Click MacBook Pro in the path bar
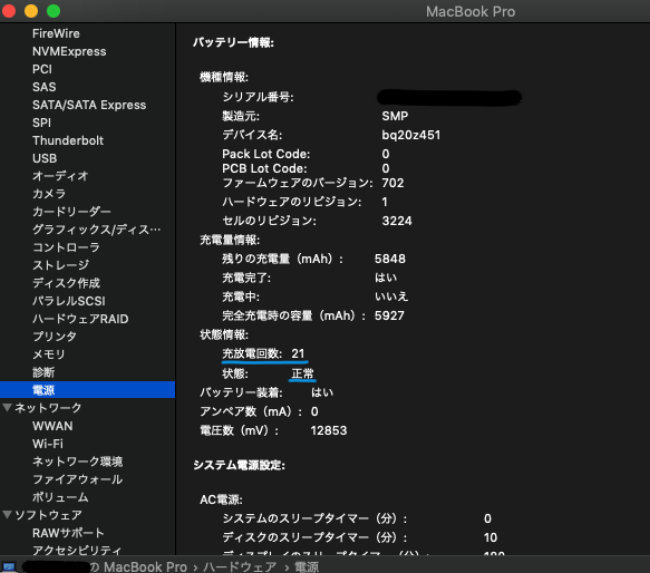Image resolution: width=650 pixels, height=573 pixels. click(x=145, y=567)
